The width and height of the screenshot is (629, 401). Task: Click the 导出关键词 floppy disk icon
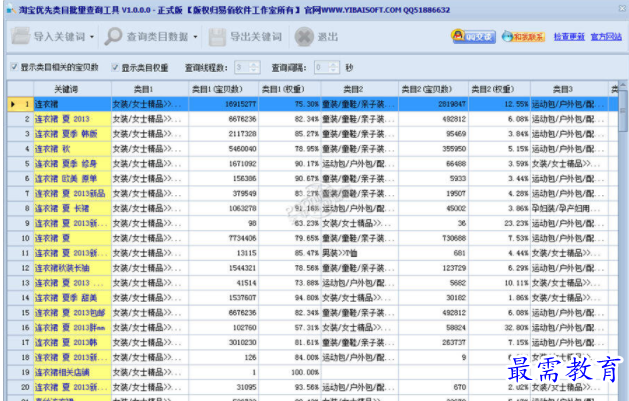[217, 37]
